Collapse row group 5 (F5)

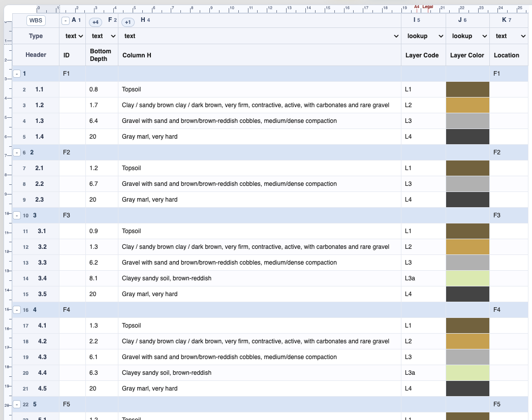point(17,404)
